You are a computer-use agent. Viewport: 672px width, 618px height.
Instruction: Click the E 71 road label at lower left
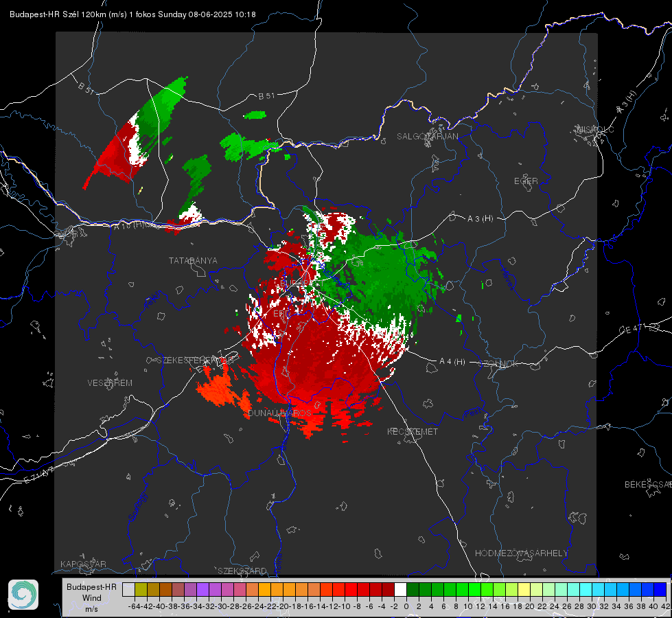coord(38,475)
